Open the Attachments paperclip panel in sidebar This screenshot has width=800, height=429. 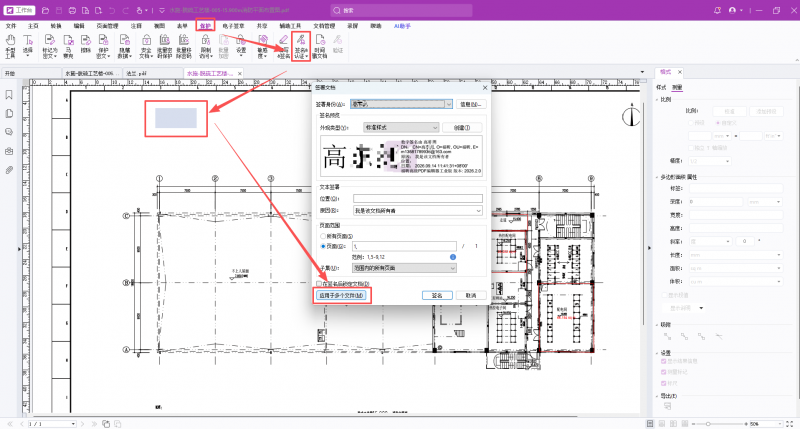coord(9,170)
